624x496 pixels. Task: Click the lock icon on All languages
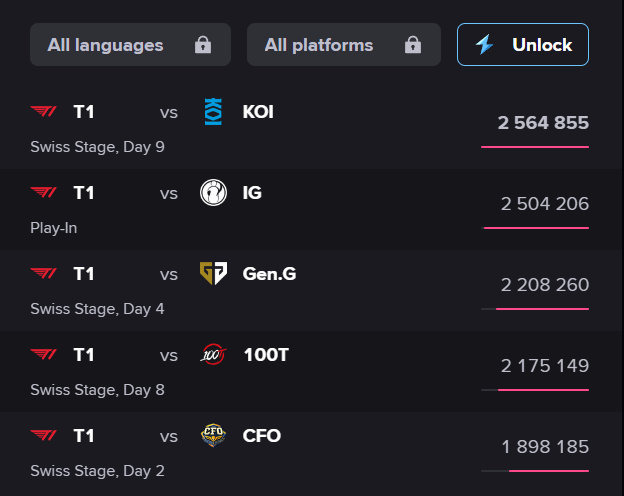203,45
